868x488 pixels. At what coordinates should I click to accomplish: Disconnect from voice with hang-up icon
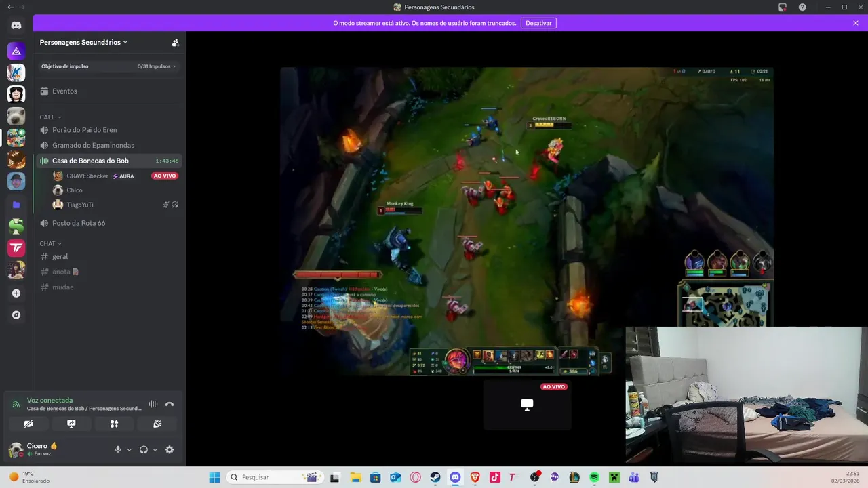(170, 404)
